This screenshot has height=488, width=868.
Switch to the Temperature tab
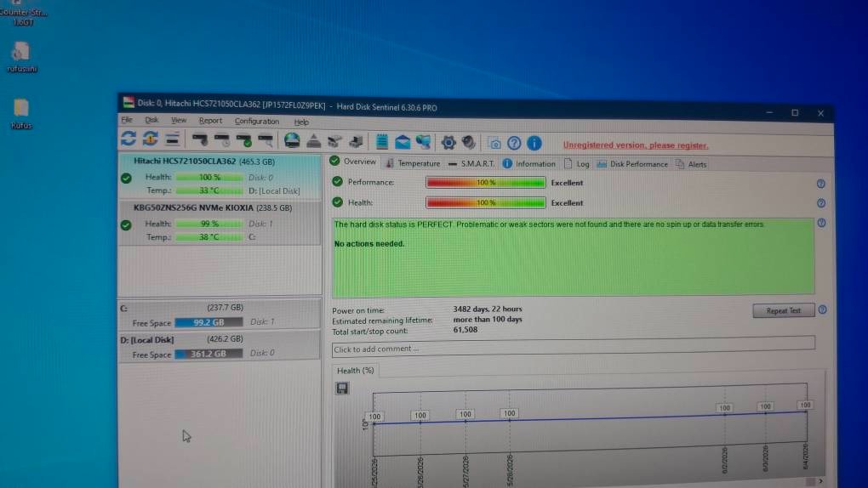tap(413, 163)
